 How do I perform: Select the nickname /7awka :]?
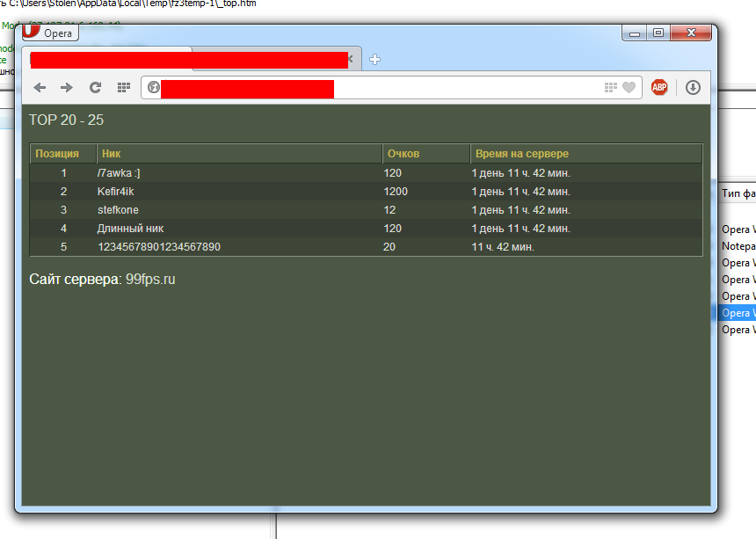(x=119, y=173)
